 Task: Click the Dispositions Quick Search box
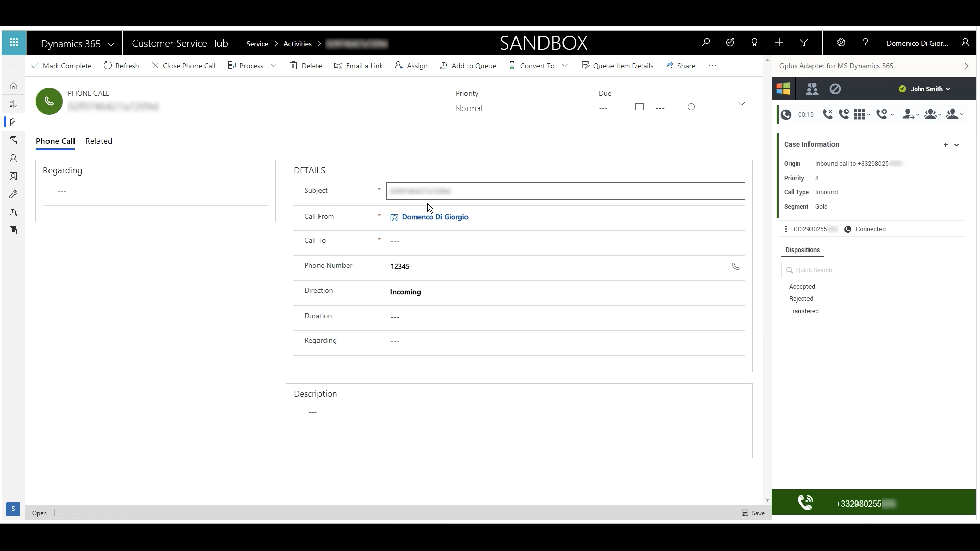[x=870, y=270]
